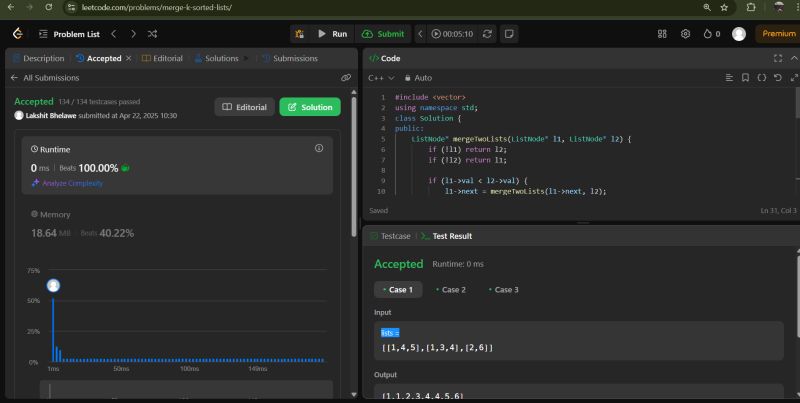Switch to the Submissions tab
The height and width of the screenshot is (403, 800).
coord(290,58)
